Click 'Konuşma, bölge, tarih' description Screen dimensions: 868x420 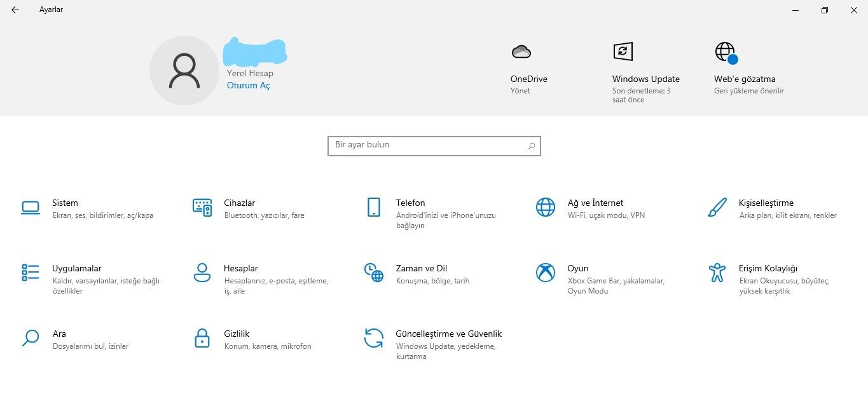(432, 281)
